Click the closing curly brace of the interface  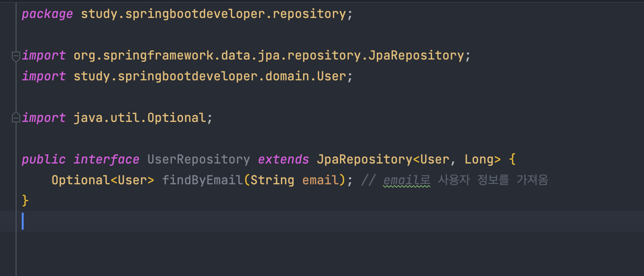point(26,201)
